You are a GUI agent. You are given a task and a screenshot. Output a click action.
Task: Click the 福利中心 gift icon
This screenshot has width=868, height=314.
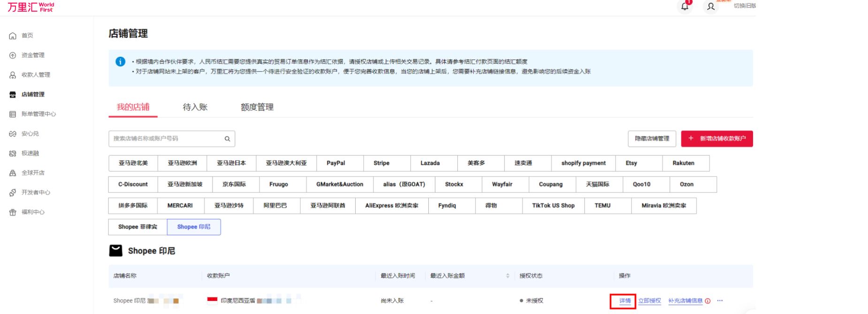13,212
